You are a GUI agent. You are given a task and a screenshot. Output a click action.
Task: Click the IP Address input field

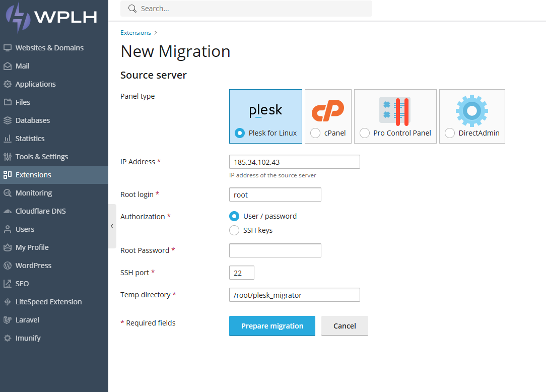(x=294, y=162)
